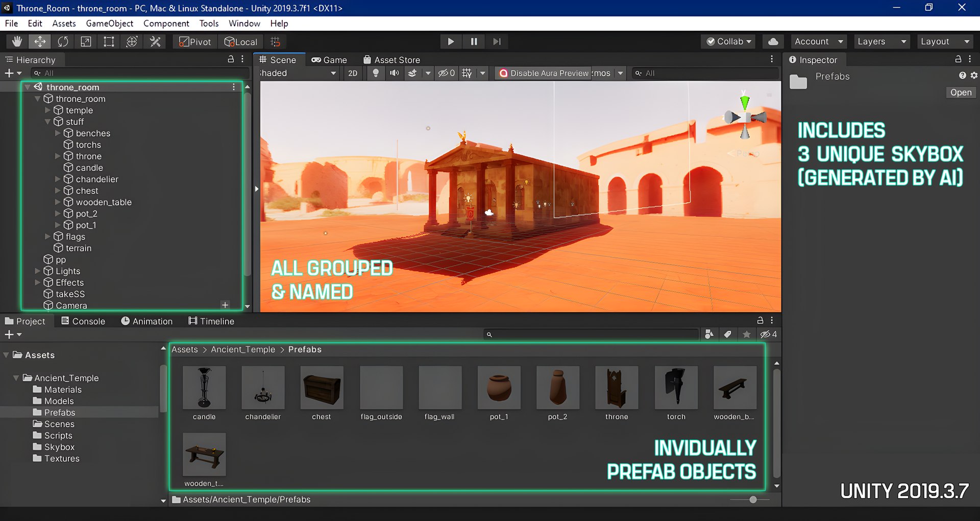Image resolution: width=980 pixels, height=521 pixels.
Task: Toggle 2D scene view mode
Action: coord(353,73)
